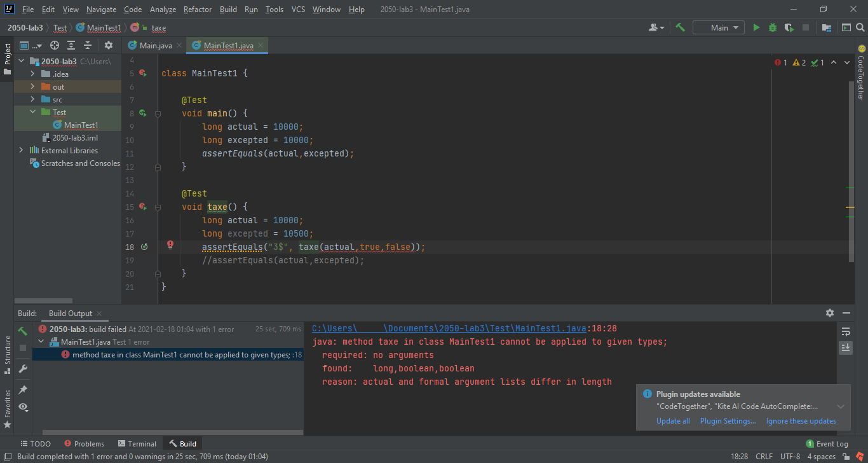Open Build Output settings via the wrench icon
The image size is (868, 463).
(22, 369)
